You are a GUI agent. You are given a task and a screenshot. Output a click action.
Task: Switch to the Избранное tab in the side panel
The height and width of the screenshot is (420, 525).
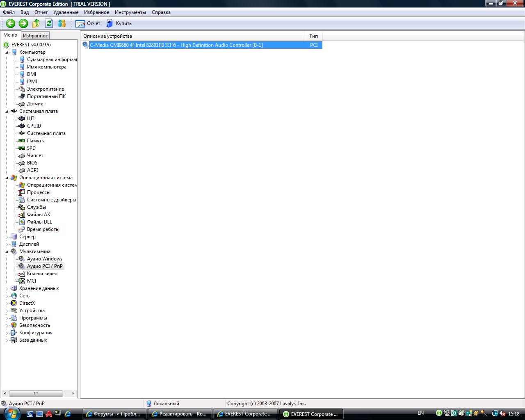pyautogui.click(x=35, y=36)
